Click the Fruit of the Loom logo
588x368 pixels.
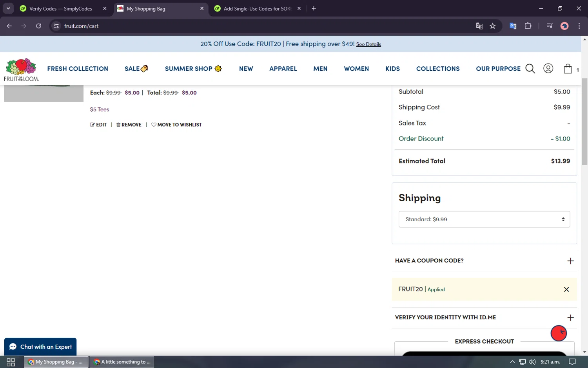coord(21,70)
